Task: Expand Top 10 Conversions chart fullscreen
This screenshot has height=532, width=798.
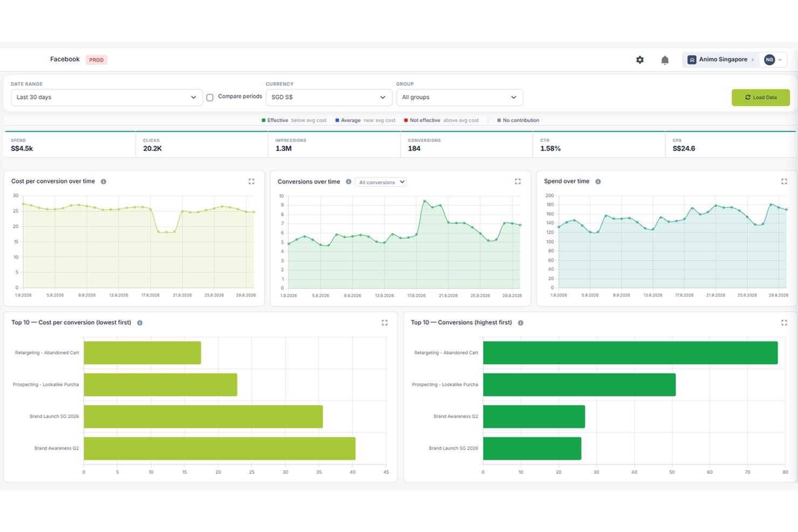Action: tap(784, 323)
